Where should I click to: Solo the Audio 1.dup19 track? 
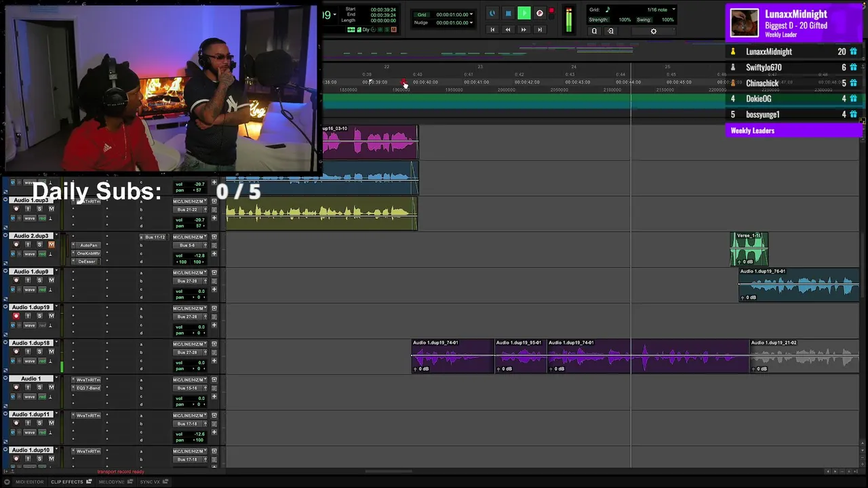pos(39,316)
